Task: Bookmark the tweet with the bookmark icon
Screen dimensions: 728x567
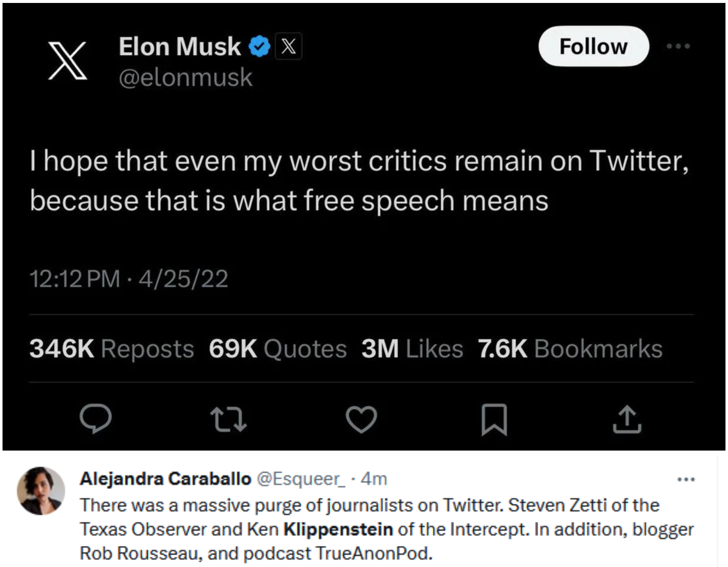Action: click(x=494, y=419)
